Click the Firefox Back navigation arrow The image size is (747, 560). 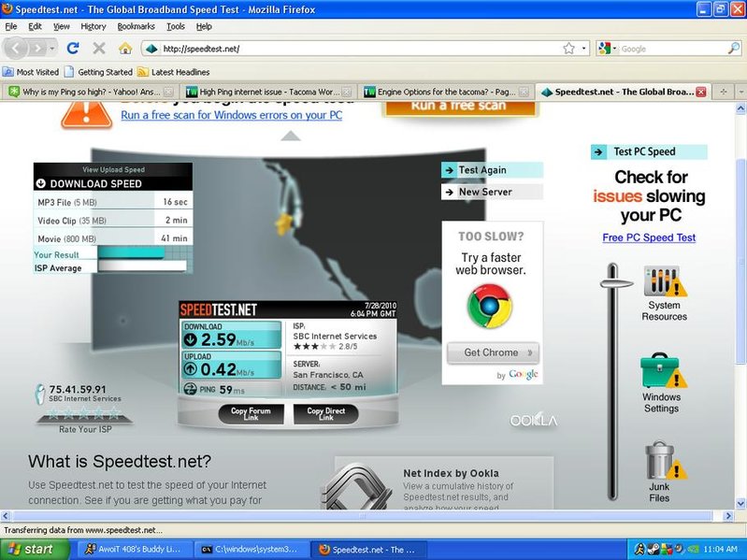[x=16, y=48]
